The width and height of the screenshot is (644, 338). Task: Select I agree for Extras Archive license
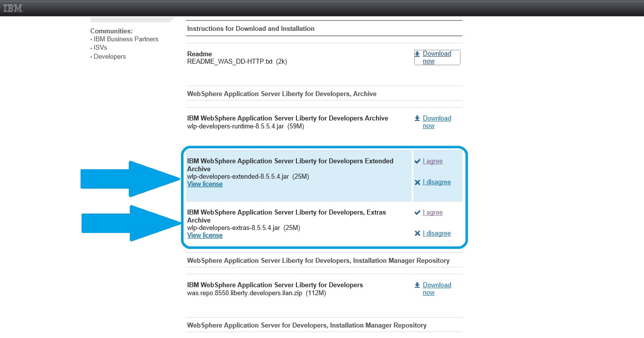[432, 213]
